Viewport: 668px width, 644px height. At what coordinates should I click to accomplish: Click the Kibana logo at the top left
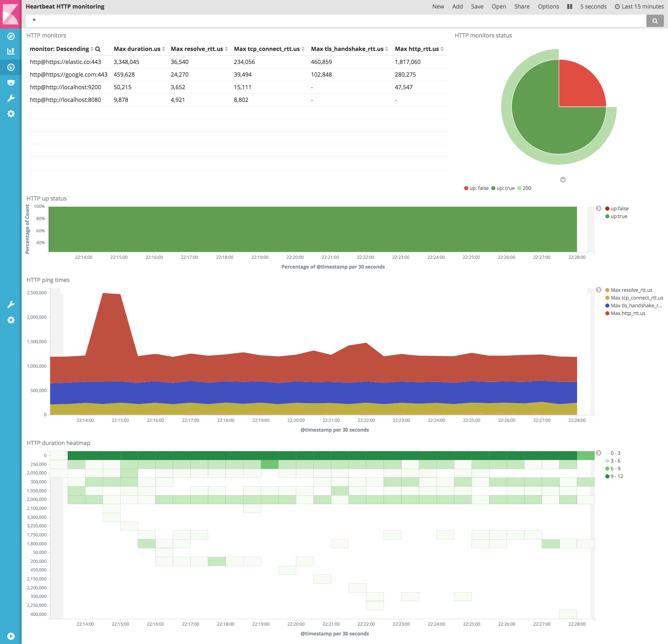pyautogui.click(x=11, y=14)
